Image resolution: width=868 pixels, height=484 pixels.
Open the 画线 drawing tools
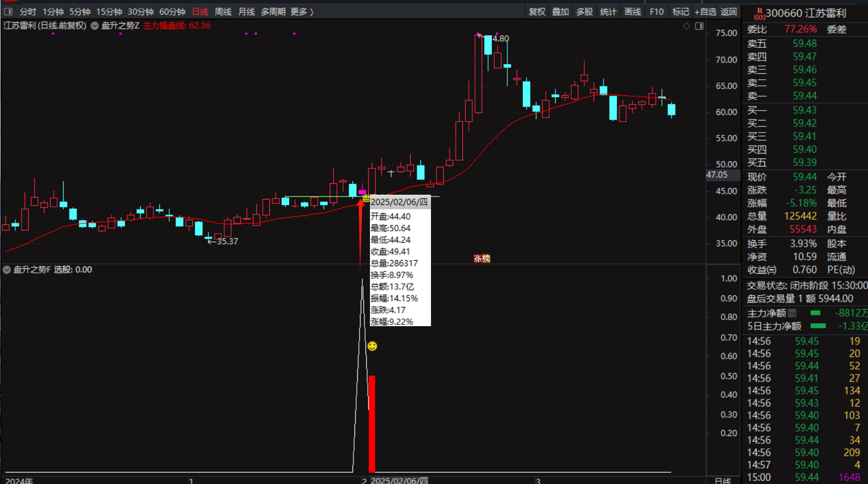point(633,12)
